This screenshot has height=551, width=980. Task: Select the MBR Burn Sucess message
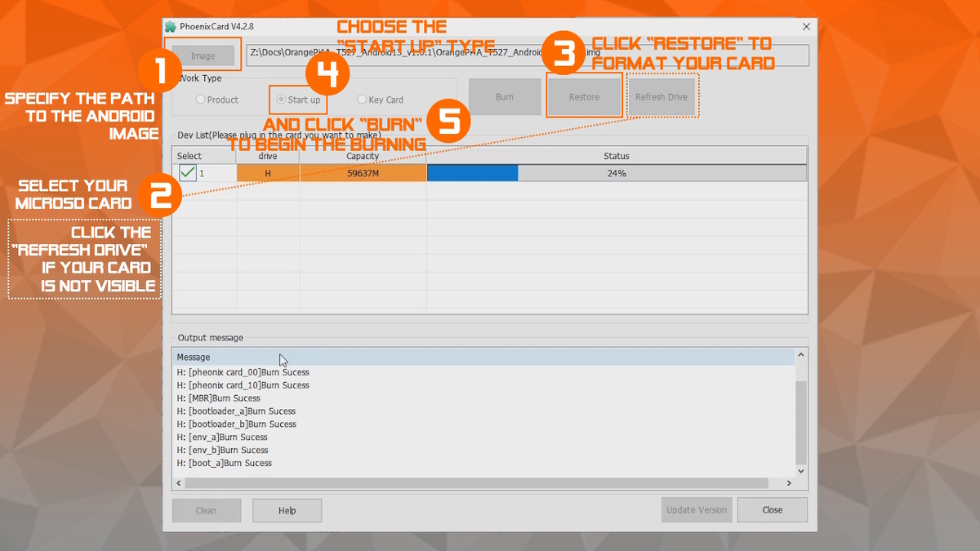click(x=219, y=398)
